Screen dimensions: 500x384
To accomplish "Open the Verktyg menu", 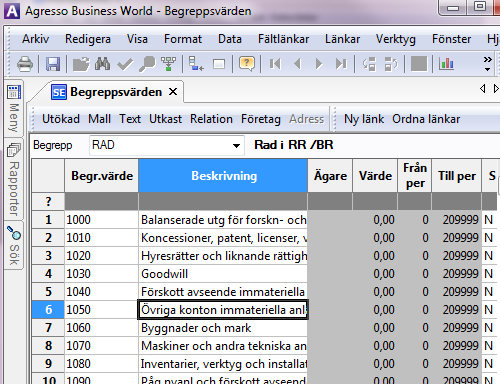I will [x=396, y=39].
